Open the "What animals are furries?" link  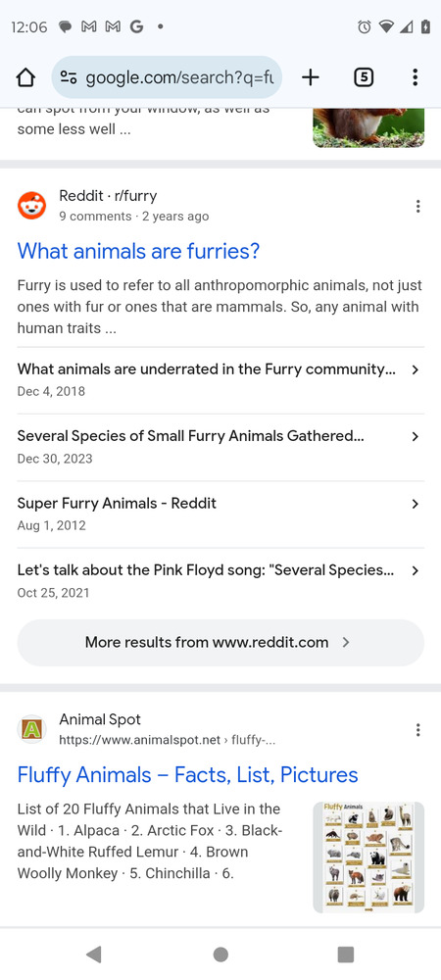[138, 251]
